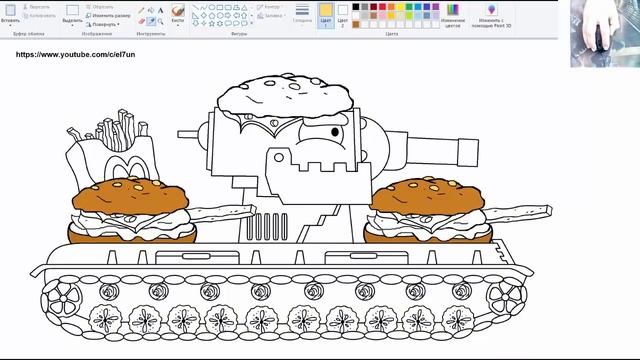Choose the Rectangle shape

220,7
